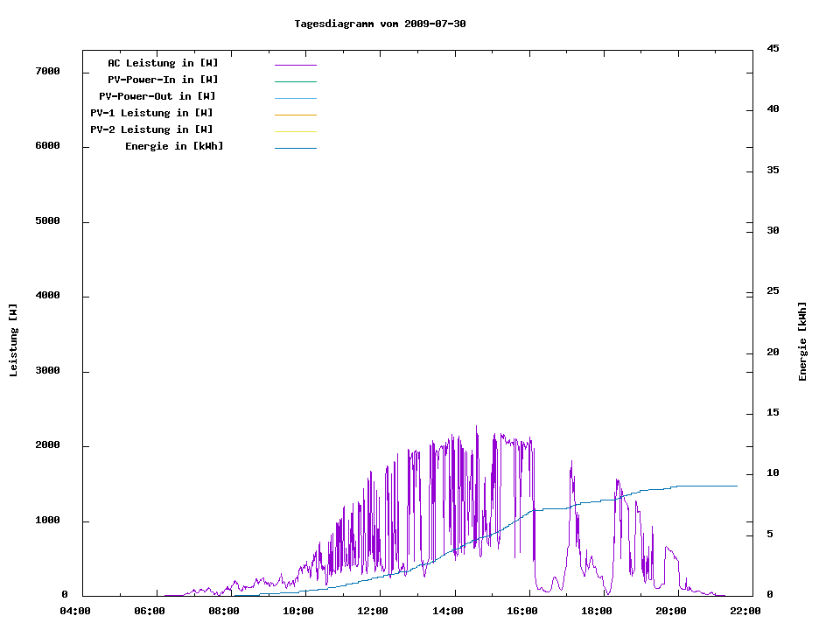Select the "AC Leistung in [W]" legend entry
The height and width of the screenshot is (630, 840).
coord(163,63)
